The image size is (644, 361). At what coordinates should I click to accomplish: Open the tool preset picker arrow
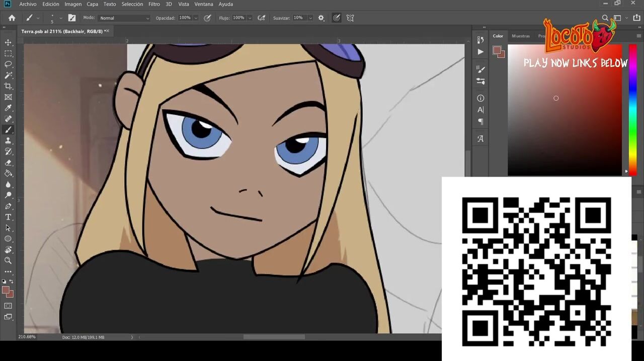click(38, 18)
